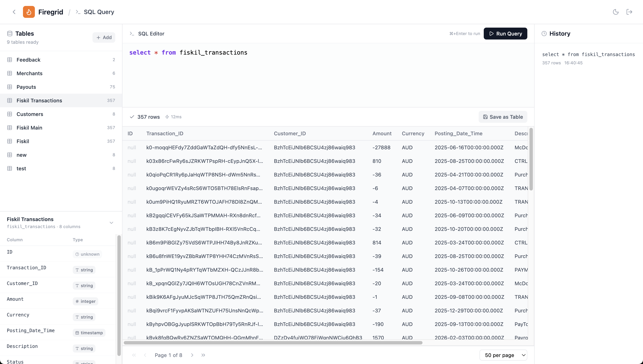Click the Customers table grid icon

coord(10,114)
